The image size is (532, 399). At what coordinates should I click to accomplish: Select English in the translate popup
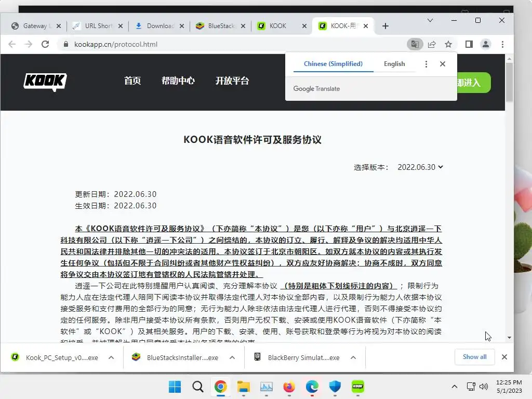[x=394, y=64]
